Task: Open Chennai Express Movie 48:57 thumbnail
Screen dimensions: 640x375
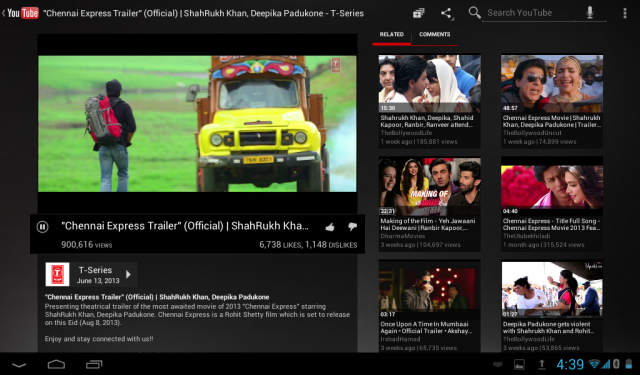Action: pos(552,84)
